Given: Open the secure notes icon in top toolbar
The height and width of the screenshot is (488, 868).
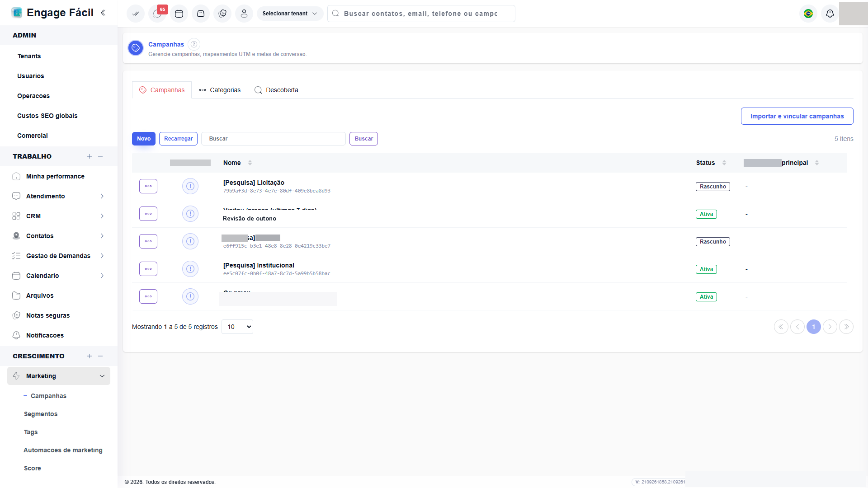Looking at the screenshot, I should (x=222, y=14).
